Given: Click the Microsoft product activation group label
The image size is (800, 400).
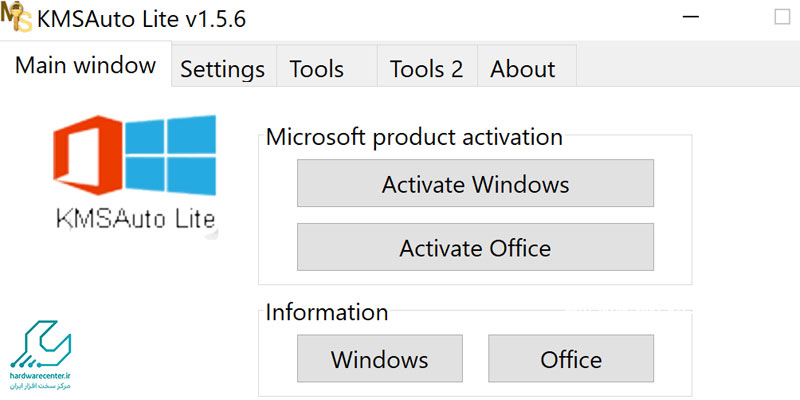Looking at the screenshot, I should [x=414, y=137].
